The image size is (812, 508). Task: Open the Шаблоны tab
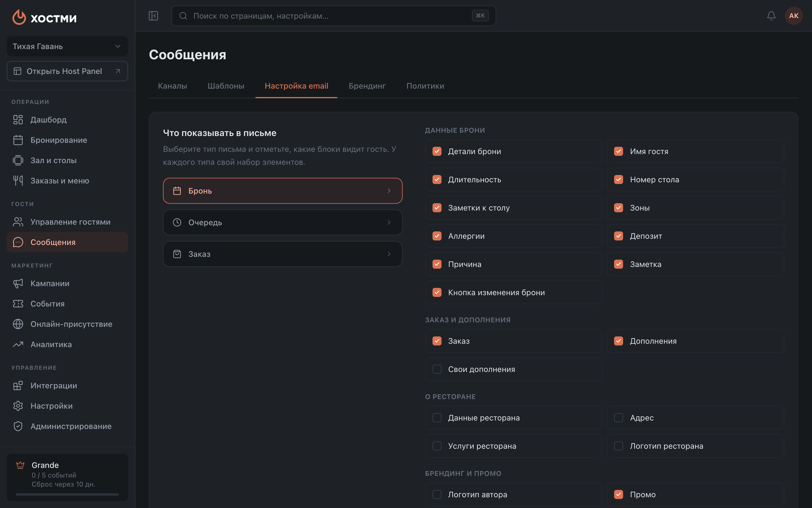226,86
